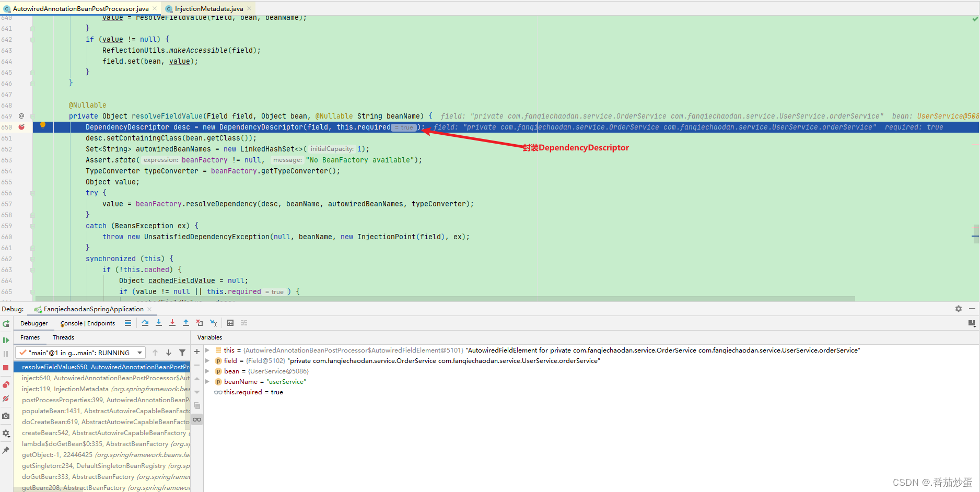Fold the resolveFieldValue method at line 649
The image size is (980, 492).
coord(32,116)
